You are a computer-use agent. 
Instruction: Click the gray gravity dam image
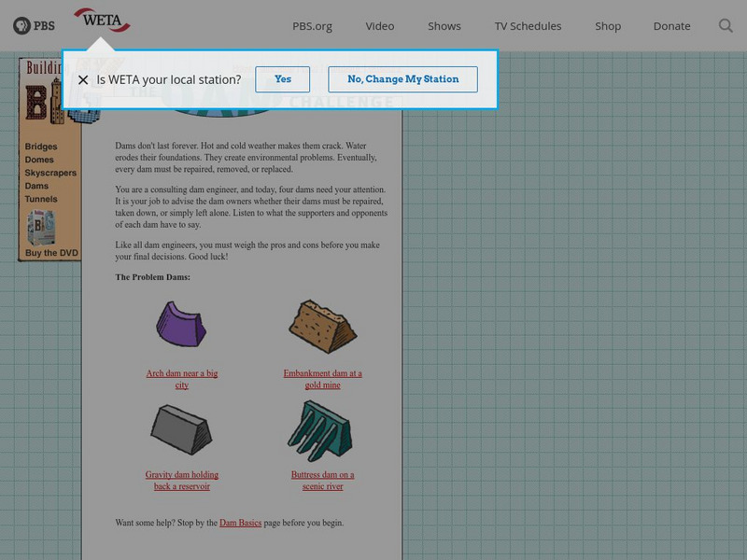tap(181, 429)
